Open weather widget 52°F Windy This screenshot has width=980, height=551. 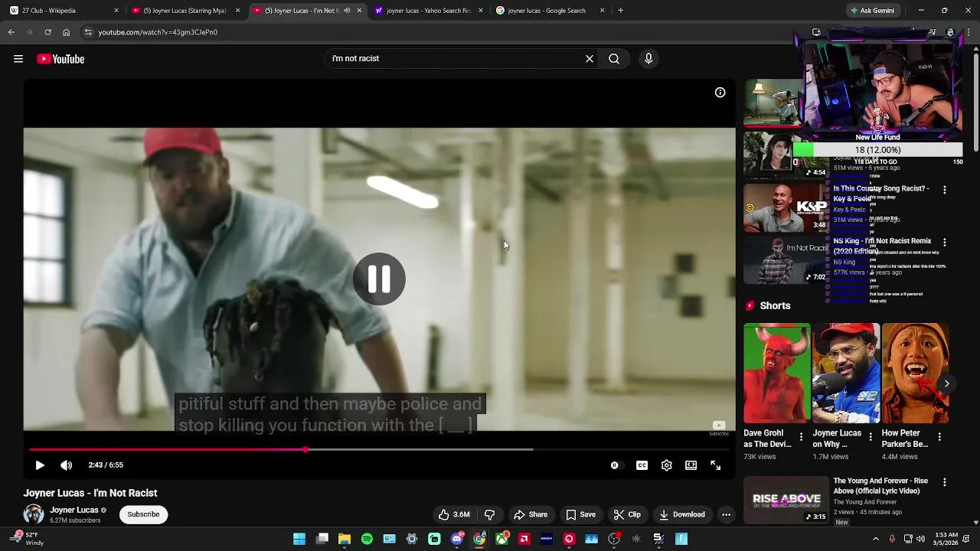(x=27, y=539)
